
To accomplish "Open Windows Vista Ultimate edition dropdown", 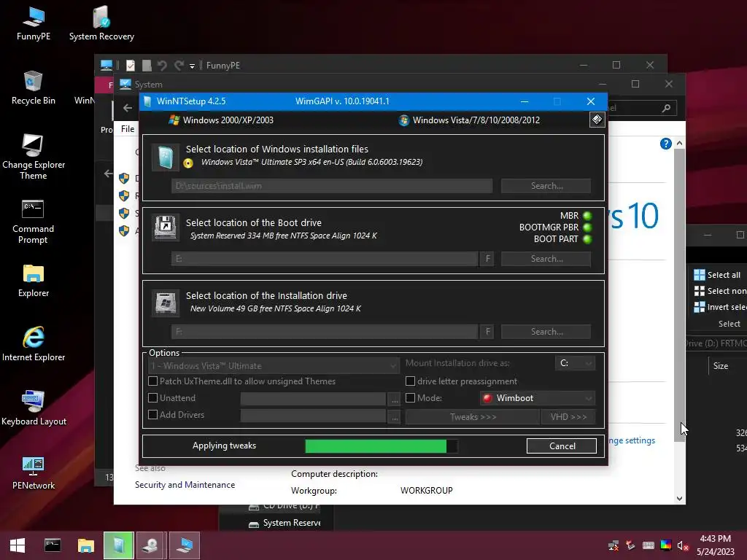I will coord(273,366).
